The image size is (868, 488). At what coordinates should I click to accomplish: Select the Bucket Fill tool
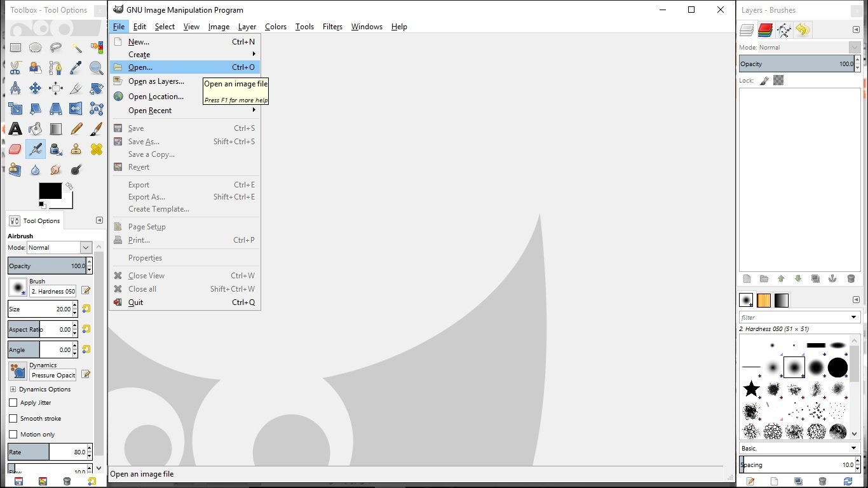pos(36,129)
